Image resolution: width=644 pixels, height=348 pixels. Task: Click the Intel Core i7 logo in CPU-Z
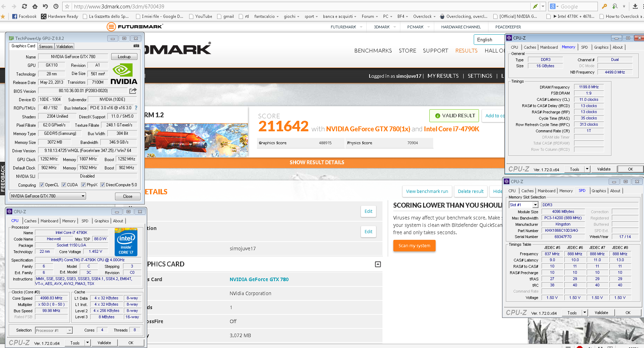coord(126,242)
